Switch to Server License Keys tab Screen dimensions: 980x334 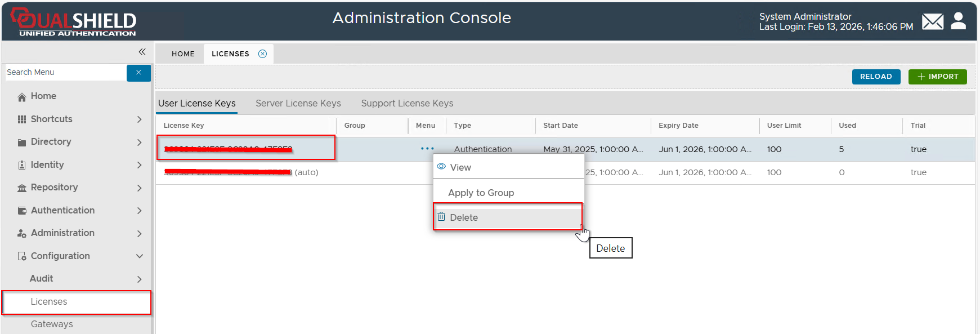[298, 104]
